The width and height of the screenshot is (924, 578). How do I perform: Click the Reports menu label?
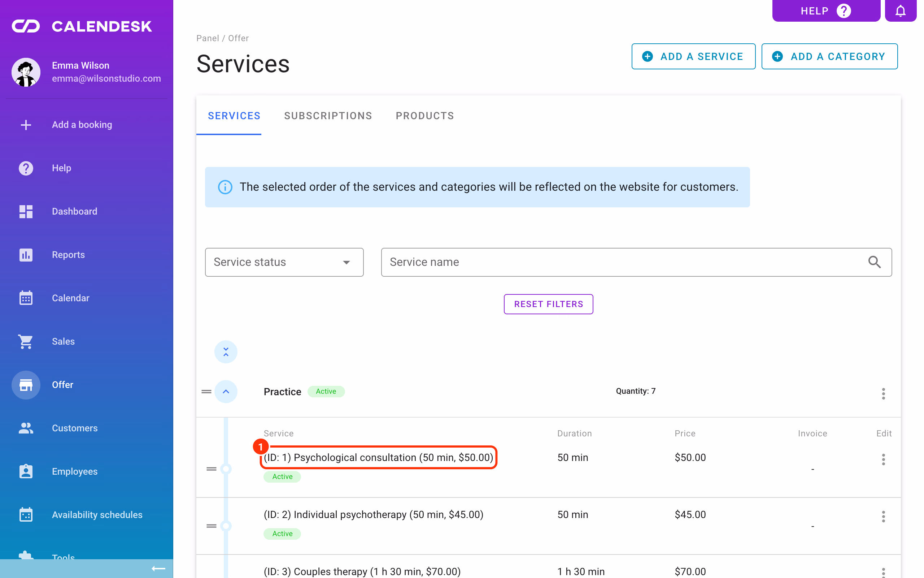coord(68,255)
